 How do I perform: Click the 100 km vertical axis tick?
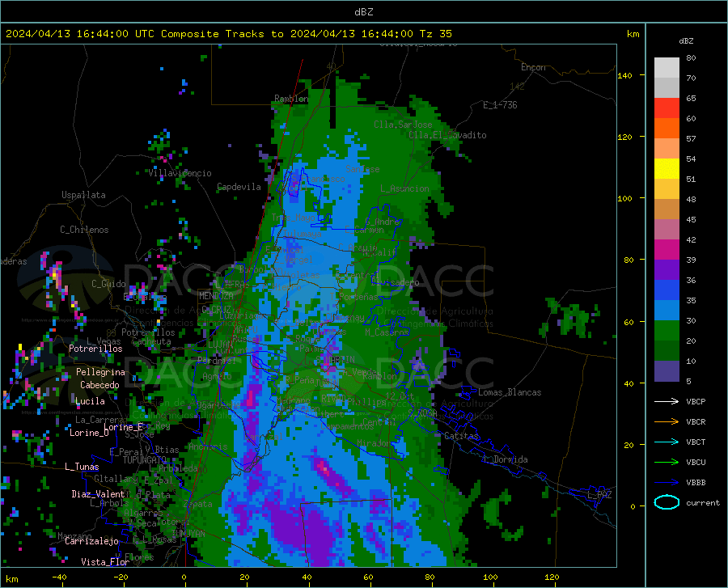(624, 198)
